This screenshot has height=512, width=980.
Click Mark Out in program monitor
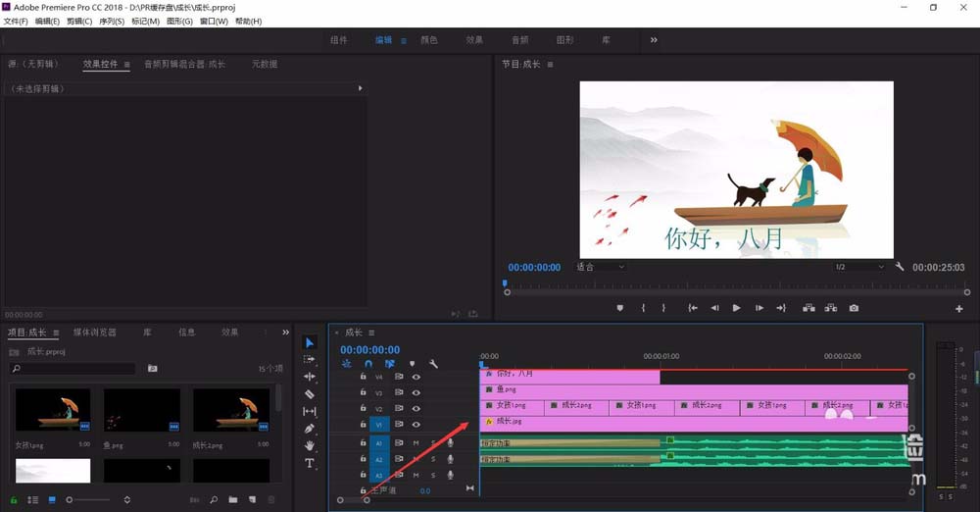click(x=663, y=308)
